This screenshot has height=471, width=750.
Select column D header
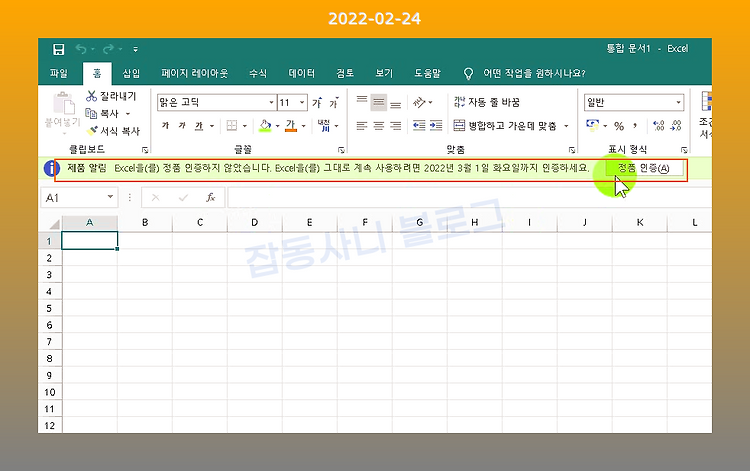point(254,222)
